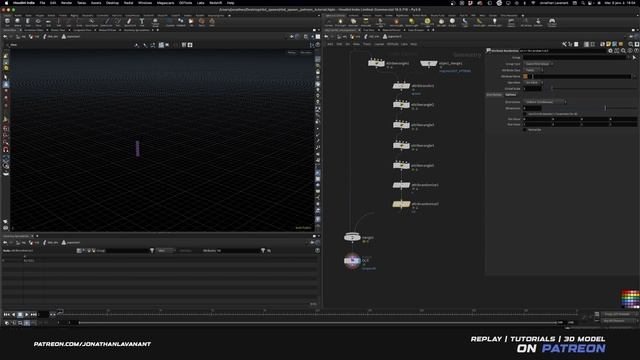The image size is (640, 360).
Task: Switch to the Distribution parameter tab
Action: pyautogui.click(x=494, y=95)
